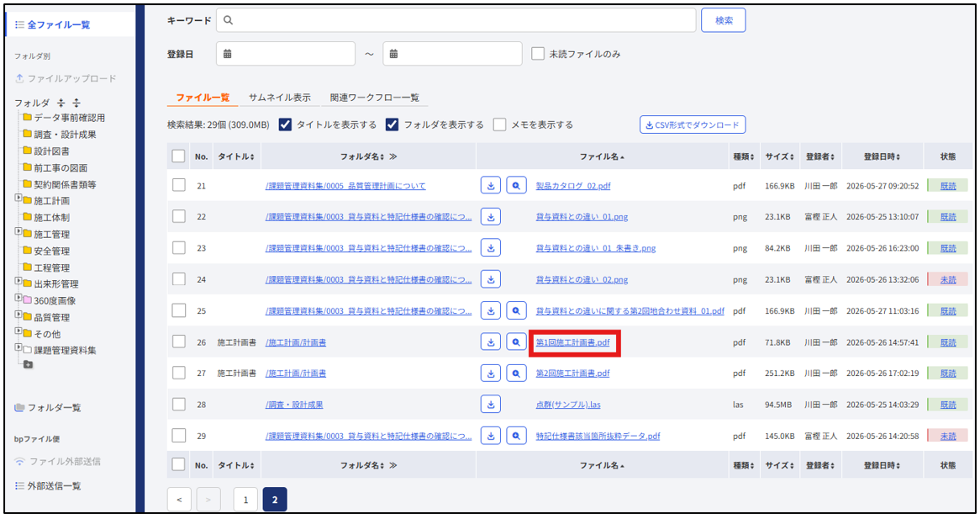Check the select-all box in table footer
Image resolution: width=980 pixels, height=519 pixels.
click(179, 464)
